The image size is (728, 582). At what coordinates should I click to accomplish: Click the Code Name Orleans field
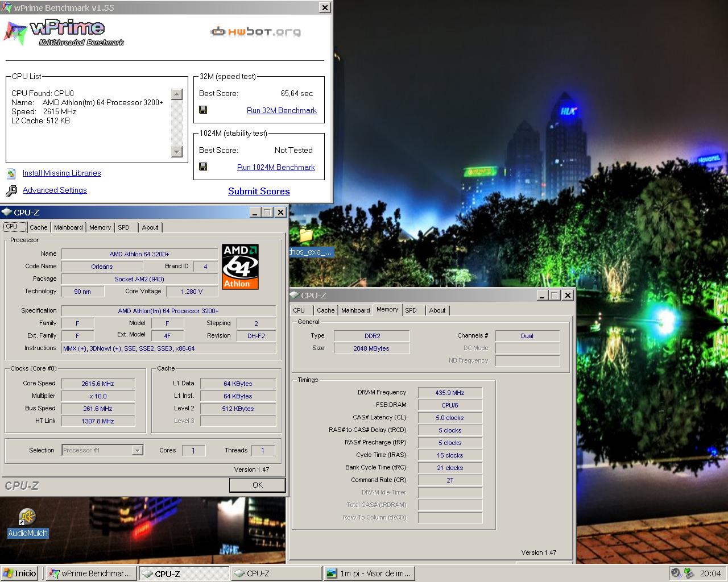102,267
